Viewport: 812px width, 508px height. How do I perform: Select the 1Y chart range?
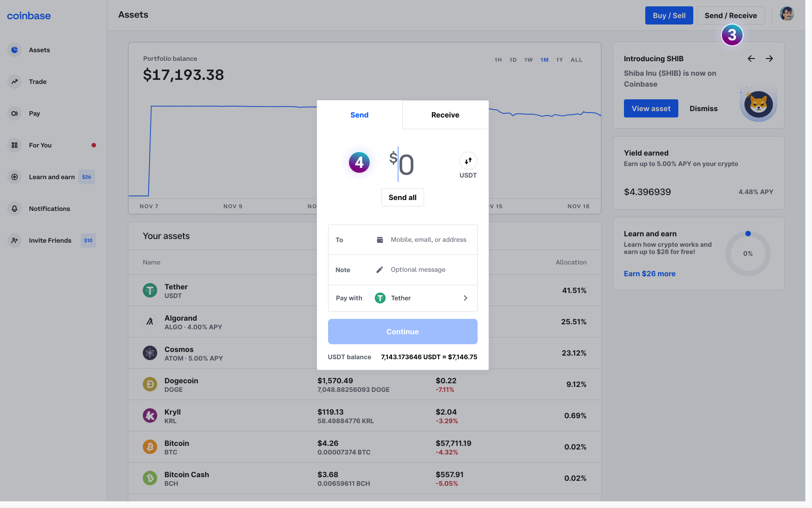click(x=560, y=60)
